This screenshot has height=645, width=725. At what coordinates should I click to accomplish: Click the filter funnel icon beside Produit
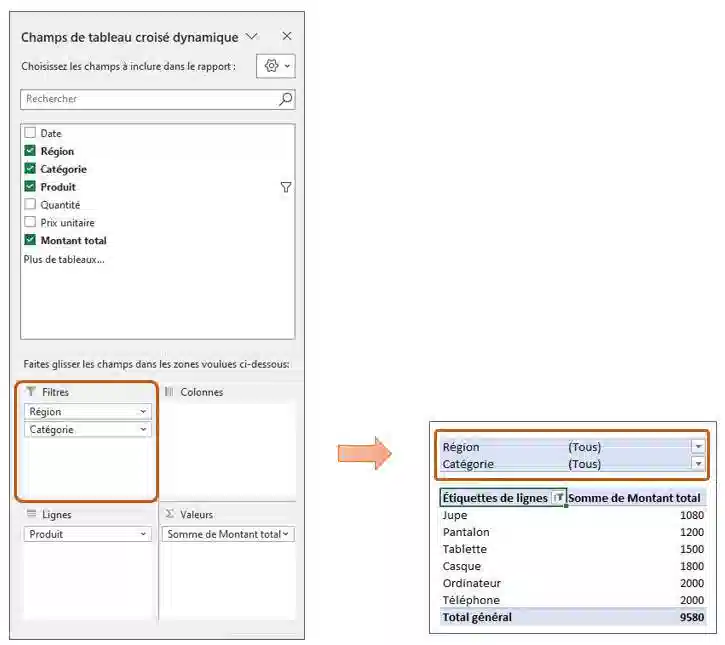pos(286,187)
